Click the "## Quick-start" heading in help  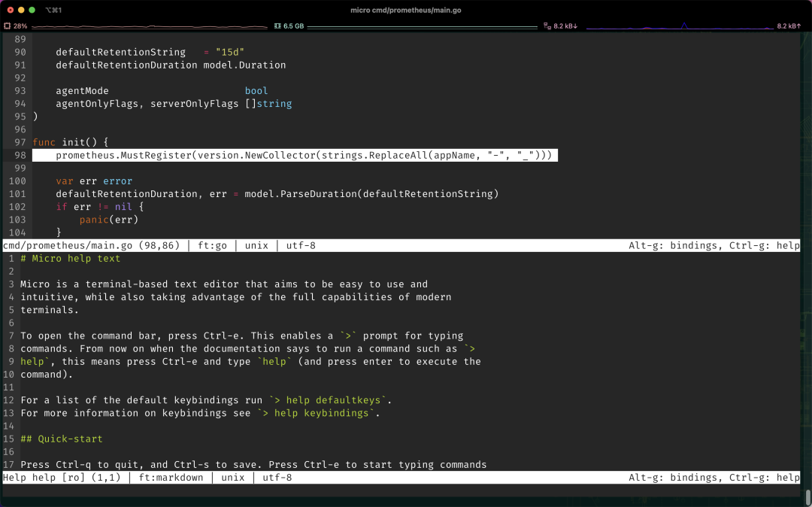(x=61, y=439)
